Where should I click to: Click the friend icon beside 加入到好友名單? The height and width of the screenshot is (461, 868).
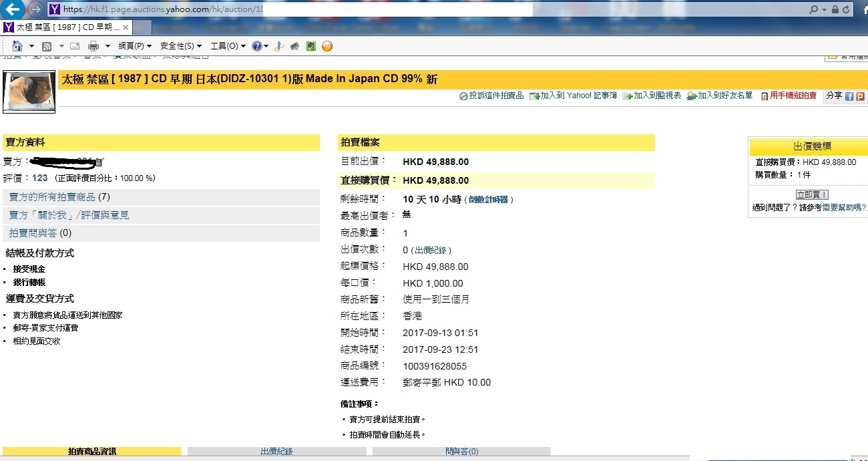coord(692,96)
